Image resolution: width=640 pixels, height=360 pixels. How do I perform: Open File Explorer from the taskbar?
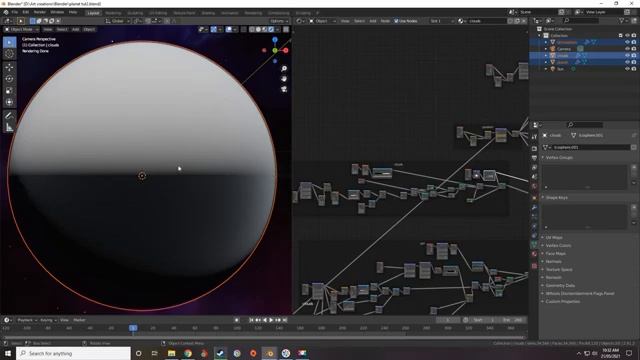(171, 353)
